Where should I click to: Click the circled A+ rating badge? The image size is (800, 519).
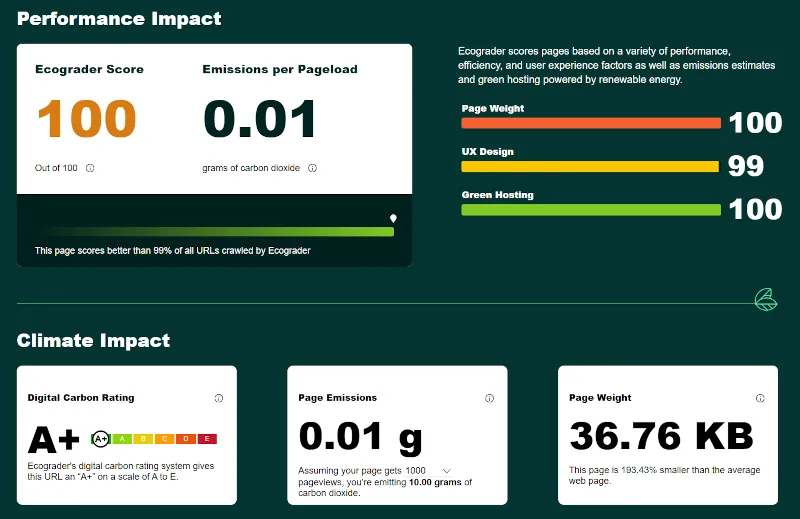pos(101,438)
